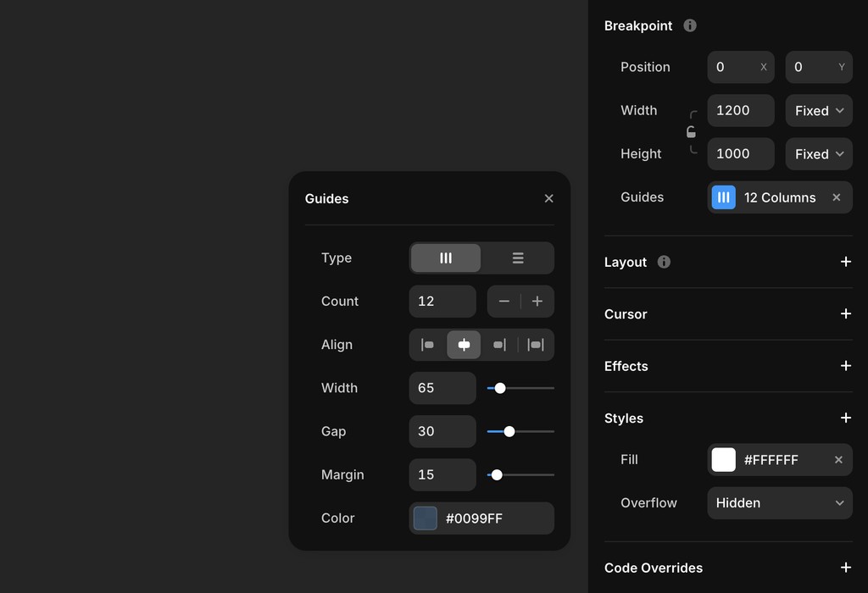
Task: Click Position X field
Action: click(x=741, y=67)
